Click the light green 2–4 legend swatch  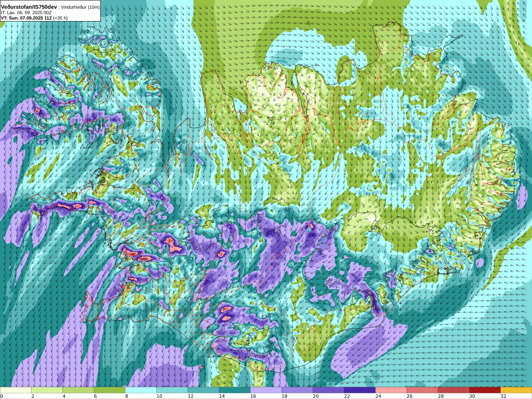click(47, 390)
